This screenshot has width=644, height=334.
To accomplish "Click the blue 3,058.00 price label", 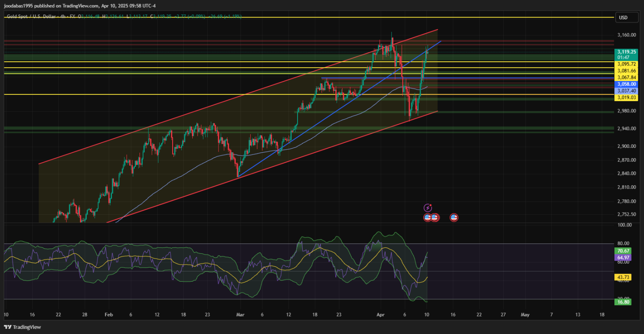I will pos(626,84).
